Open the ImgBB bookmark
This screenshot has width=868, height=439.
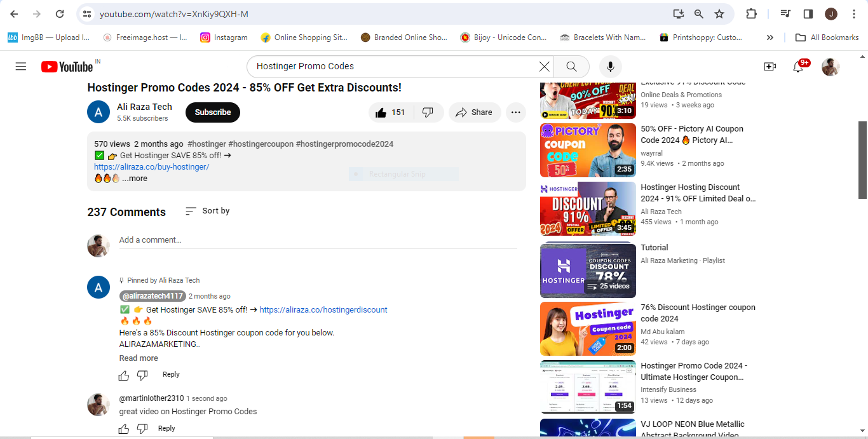pos(49,37)
